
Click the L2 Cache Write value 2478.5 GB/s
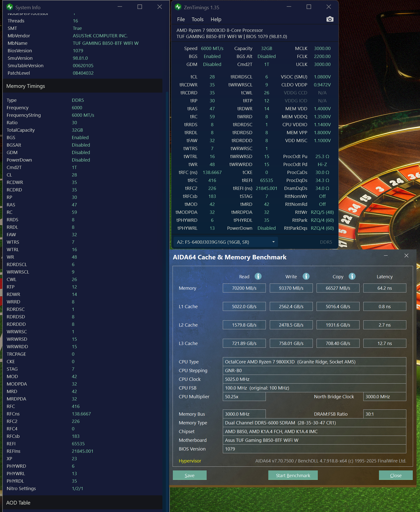291,325
